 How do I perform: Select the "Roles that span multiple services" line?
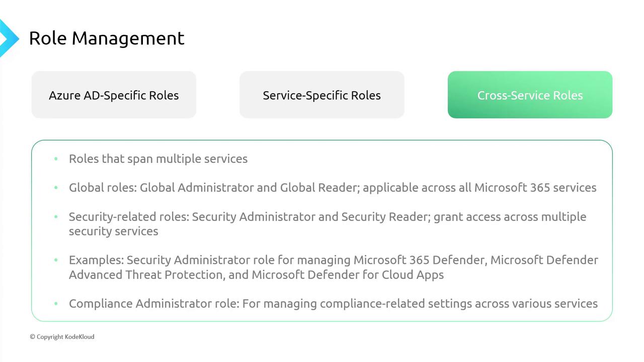pos(158,159)
